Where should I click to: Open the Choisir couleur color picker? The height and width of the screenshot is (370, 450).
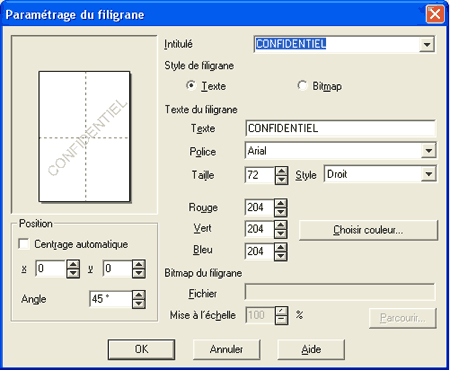coord(368,230)
